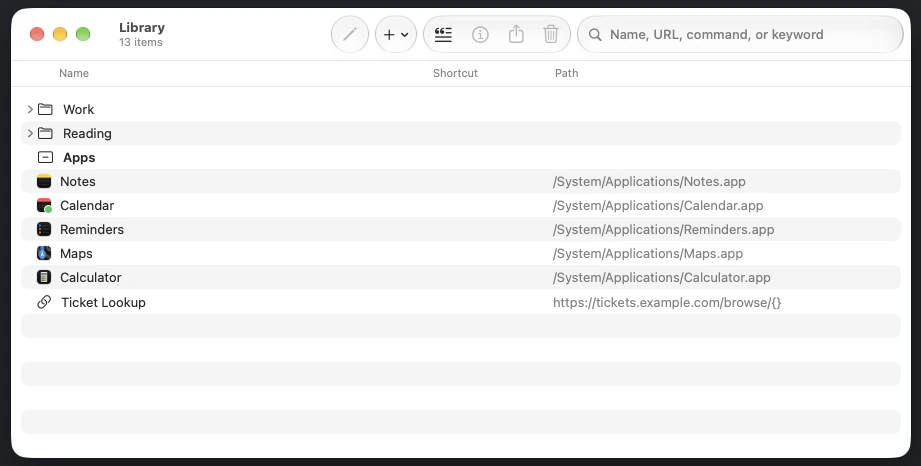Close the Library window

tap(37, 34)
